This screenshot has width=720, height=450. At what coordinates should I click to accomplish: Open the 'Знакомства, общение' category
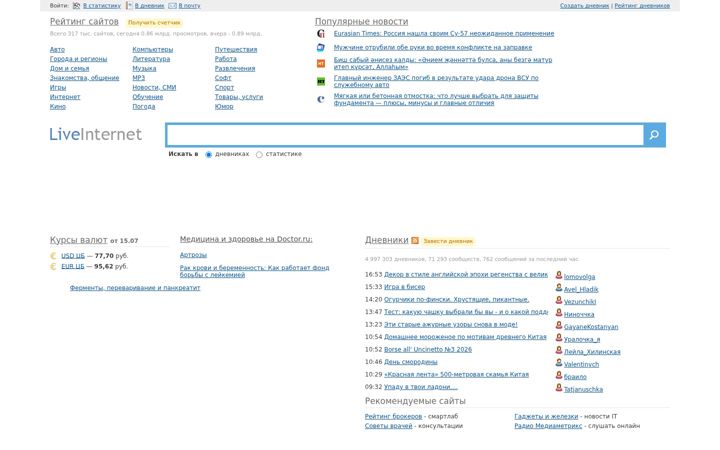84,78
